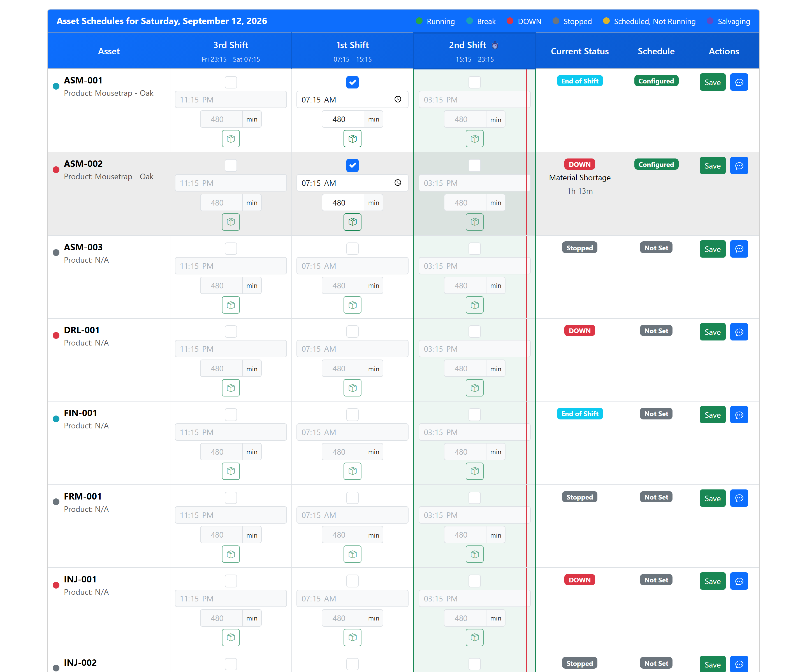Click Save for ASM-003

713,249
